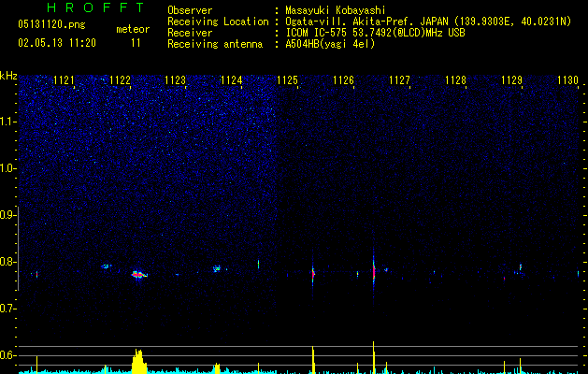Click the Observer label

[190, 10]
